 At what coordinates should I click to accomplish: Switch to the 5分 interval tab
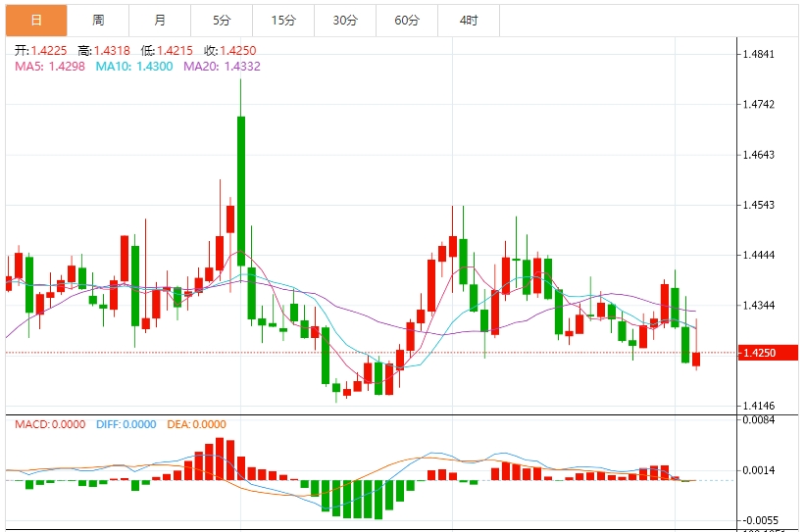(x=222, y=20)
